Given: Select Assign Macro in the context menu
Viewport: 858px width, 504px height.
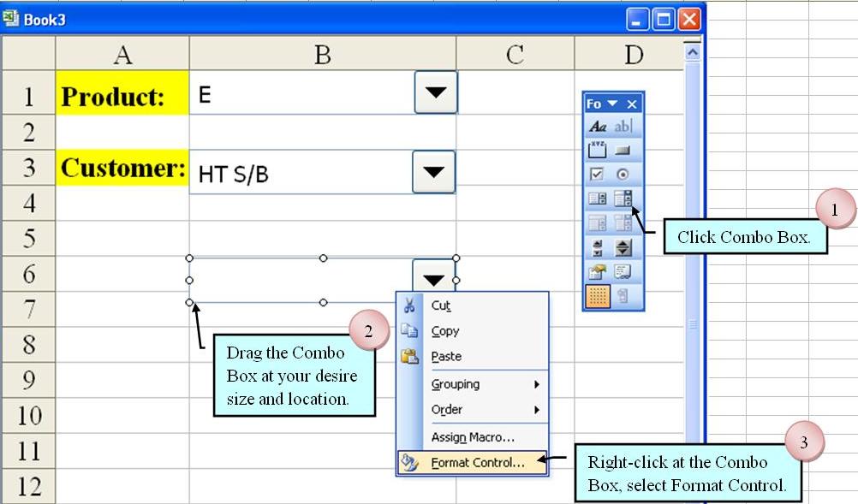Looking at the screenshot, I should [475, 436].
